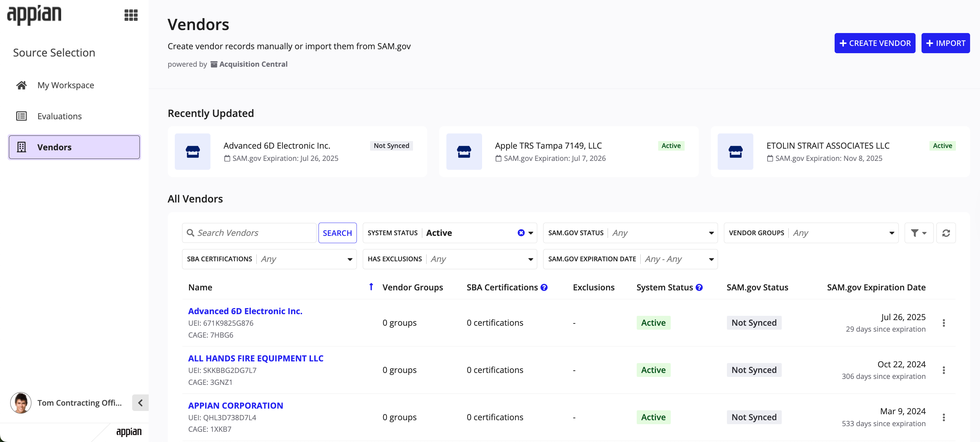Open row actions menu for ALL HANDS FIRE

(943, 370)
